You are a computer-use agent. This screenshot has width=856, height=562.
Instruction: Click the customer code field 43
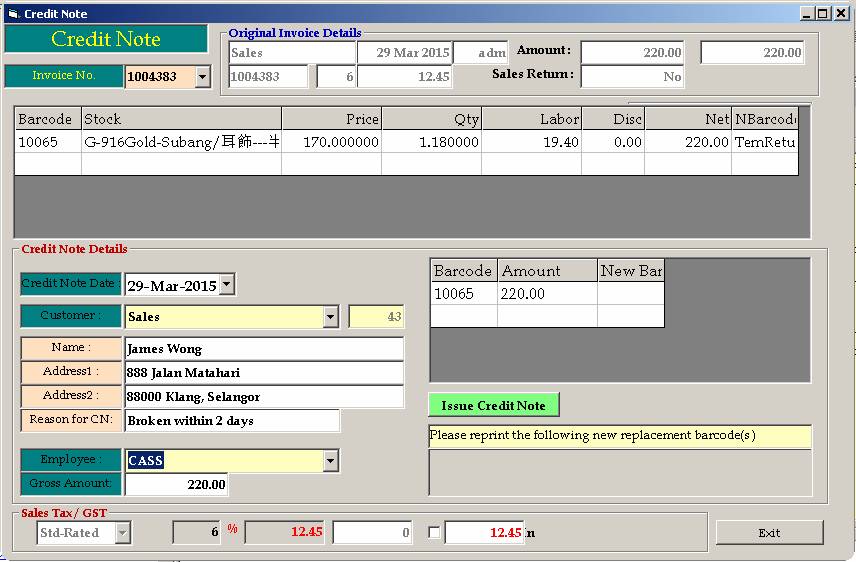(x=376, y=316)
